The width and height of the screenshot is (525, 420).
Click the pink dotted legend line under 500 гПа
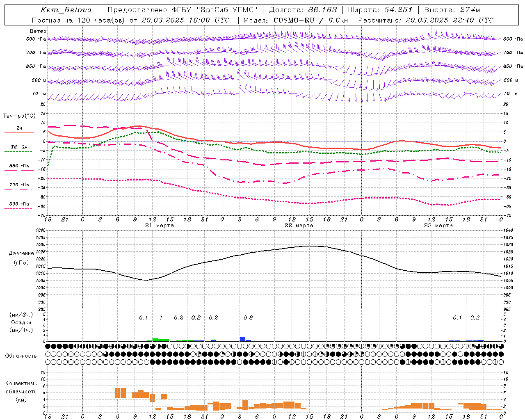(x=18, y=209)
